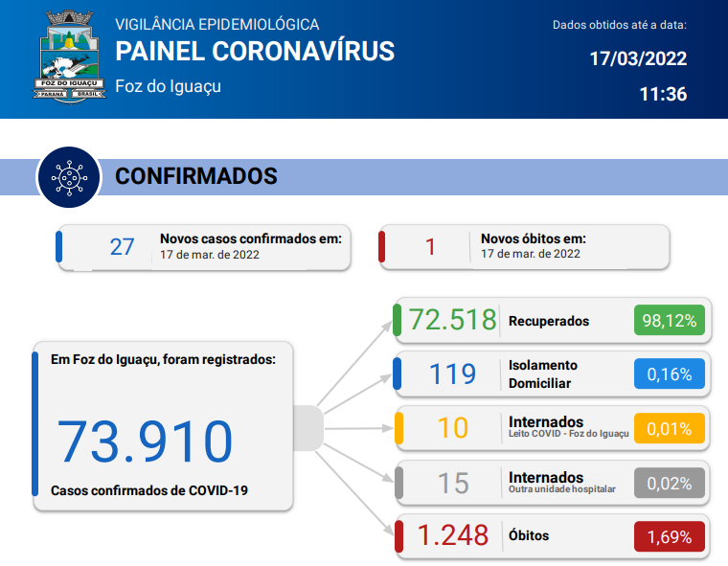Click 'Casos confirmados de COVID-19' caption

point(149,490)
